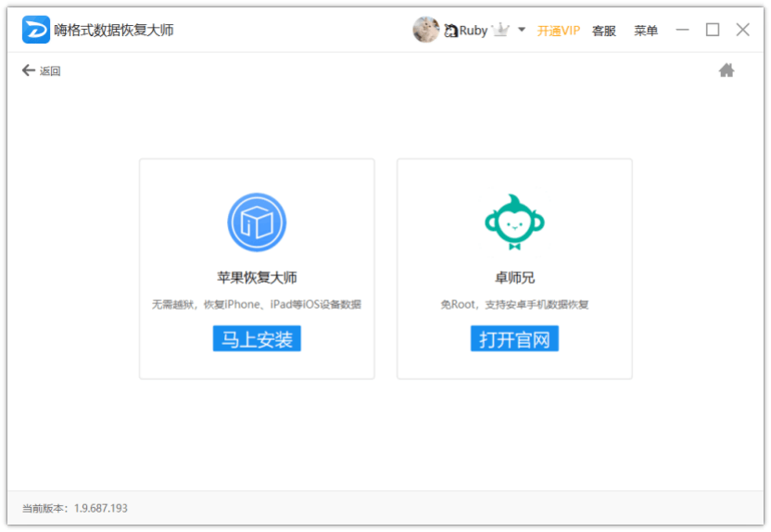Click the user avatar picture
771x532 pixels.
pos(425,30)
